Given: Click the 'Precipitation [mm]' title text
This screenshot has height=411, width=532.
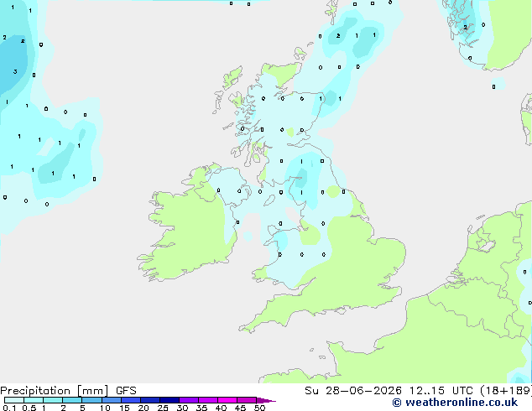Looking at the screenshot, I should pos(55,391).
